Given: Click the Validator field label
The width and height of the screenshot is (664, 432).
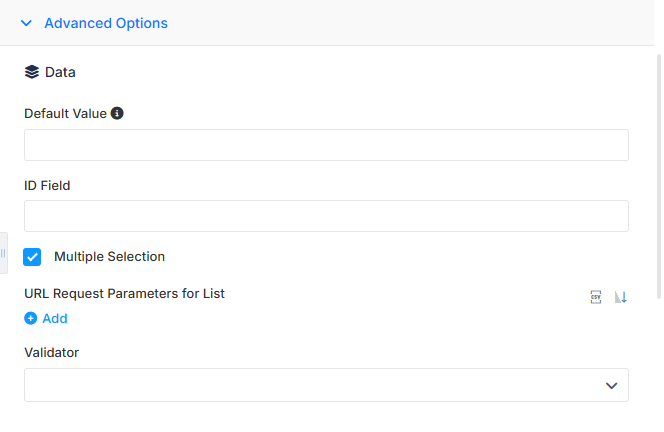Looking at the screenshot, I should click(51, 352).
